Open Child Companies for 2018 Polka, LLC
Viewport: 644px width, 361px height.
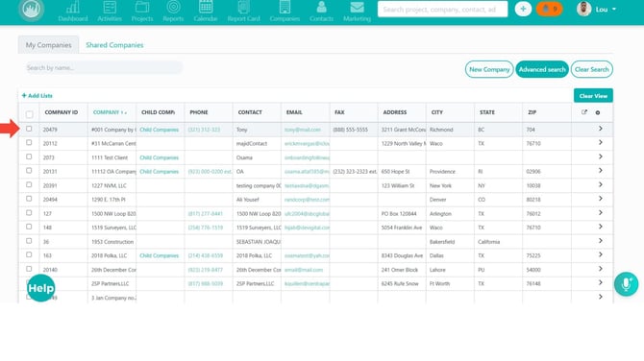[159, 255]
